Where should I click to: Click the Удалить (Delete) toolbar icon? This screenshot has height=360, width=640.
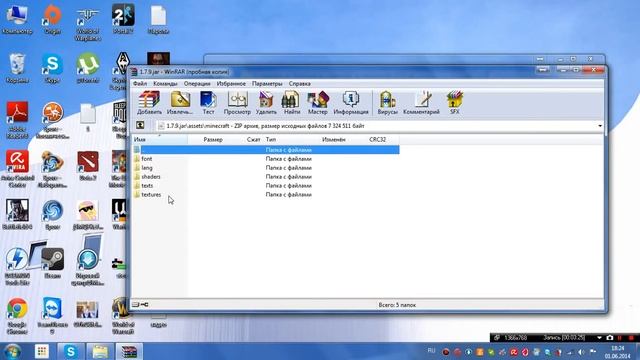coord(266,102)
